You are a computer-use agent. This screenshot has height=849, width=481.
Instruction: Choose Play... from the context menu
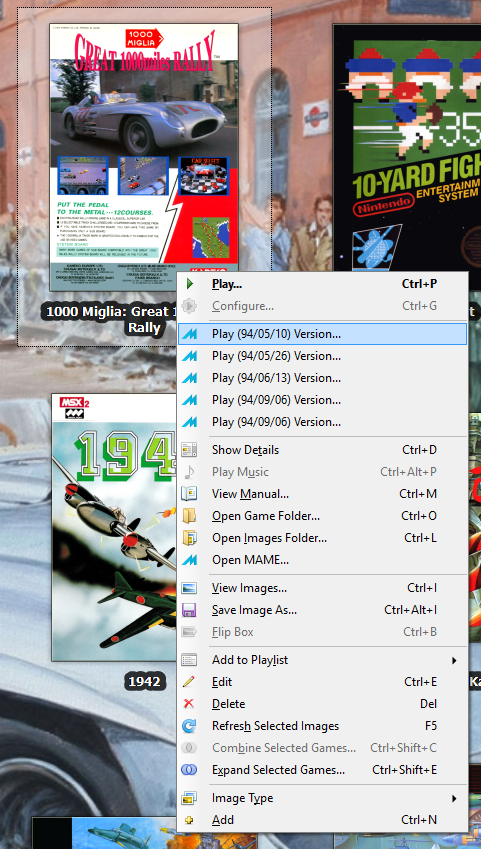322,284
